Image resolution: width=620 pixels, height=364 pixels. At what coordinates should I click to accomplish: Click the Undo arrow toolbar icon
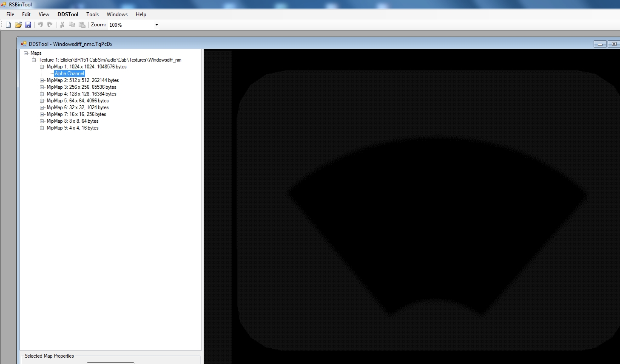[40, 25]
